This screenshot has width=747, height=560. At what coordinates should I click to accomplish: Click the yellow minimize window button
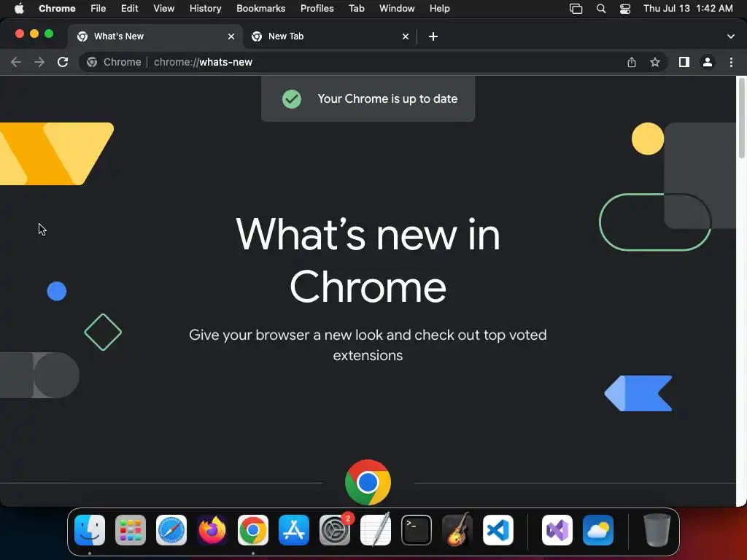34,34
